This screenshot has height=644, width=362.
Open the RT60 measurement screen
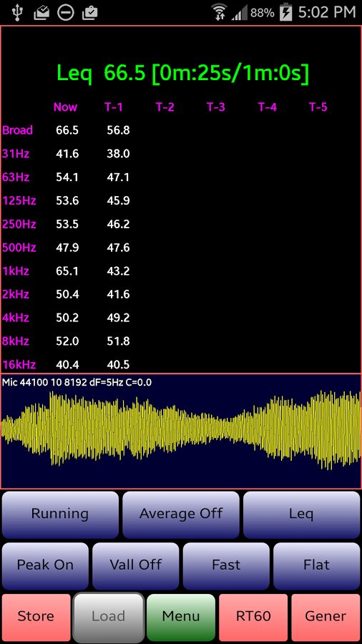coord(253,618)
